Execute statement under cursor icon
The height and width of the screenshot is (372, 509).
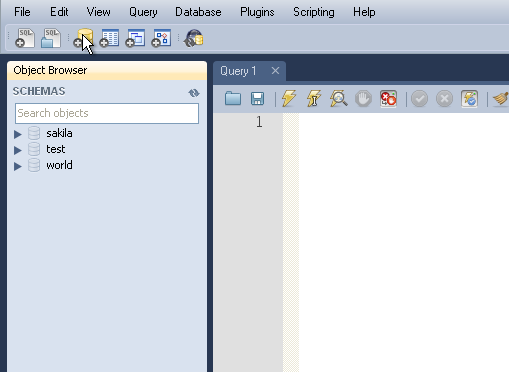point(313,99)
